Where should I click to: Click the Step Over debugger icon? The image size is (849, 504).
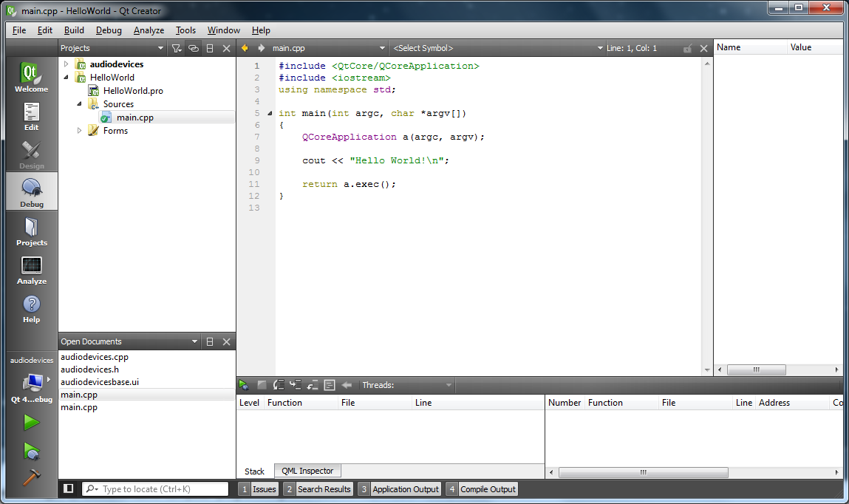279,385
